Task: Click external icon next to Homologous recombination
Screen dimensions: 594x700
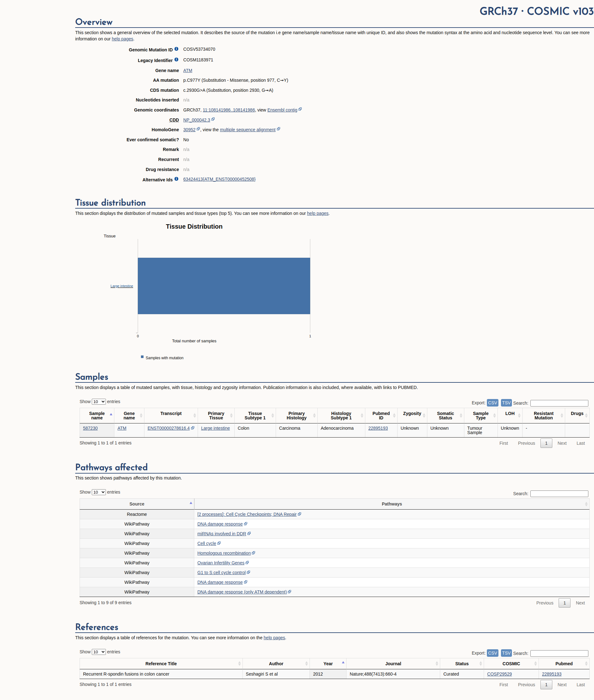Action: (253, 553)
